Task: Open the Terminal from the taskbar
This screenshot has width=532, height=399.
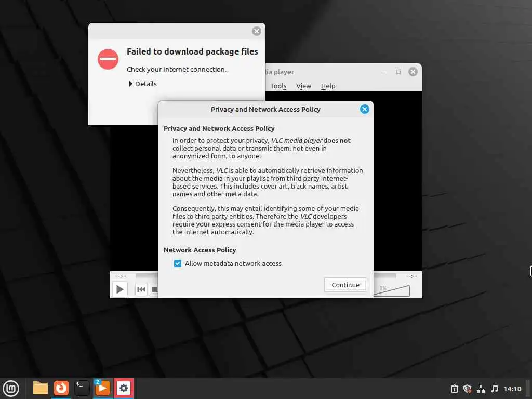Action: point(82,388)
